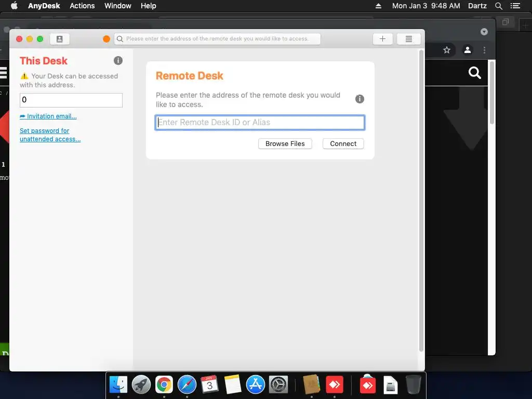Show This Desk info icon
This screenshot has width=532, height=399.
click(118, 60)
